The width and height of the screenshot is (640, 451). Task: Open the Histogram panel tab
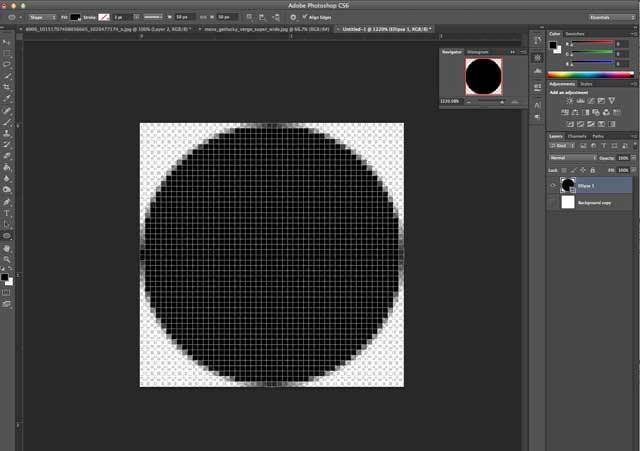point(478,52)
